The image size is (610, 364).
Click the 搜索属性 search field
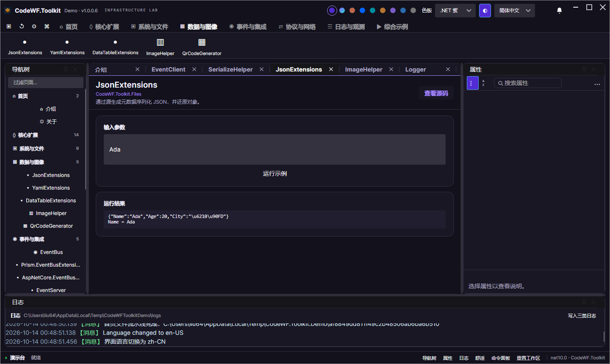(x=528, y=83)
